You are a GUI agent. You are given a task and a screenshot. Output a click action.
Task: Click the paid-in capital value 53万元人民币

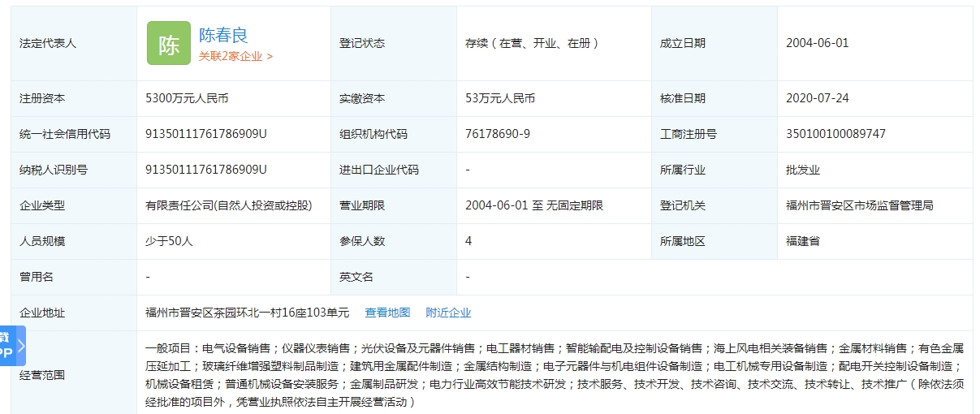[500, 98]
